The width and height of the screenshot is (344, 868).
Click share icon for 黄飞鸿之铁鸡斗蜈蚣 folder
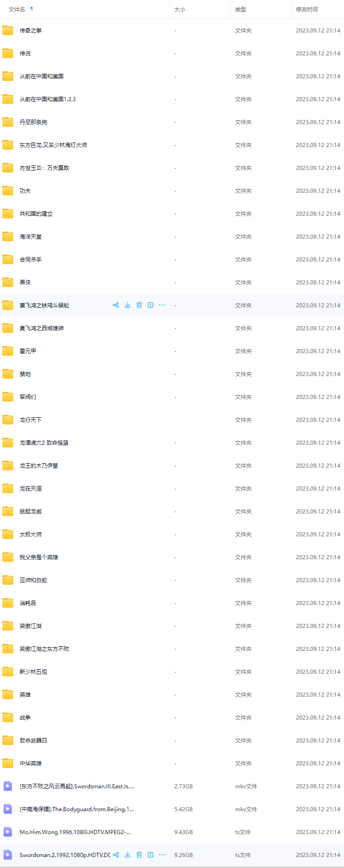(x=116, y=305)
